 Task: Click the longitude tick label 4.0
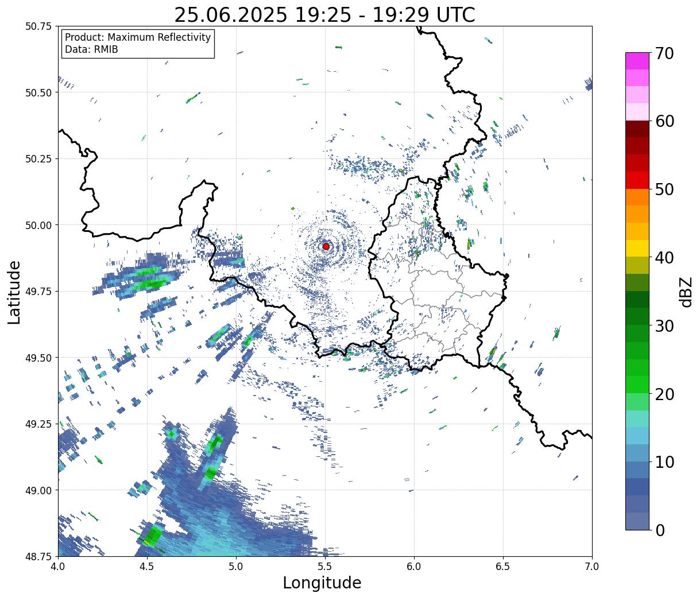pyautogui.click(x=58, y=566)
